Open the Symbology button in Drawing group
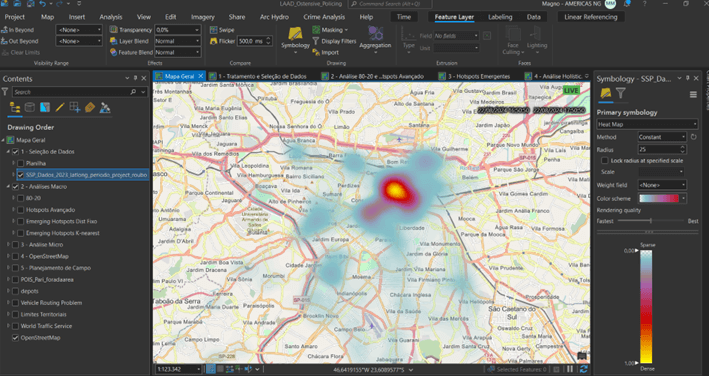This screenshot has height=376, width=709. click(x=295, y=39)
